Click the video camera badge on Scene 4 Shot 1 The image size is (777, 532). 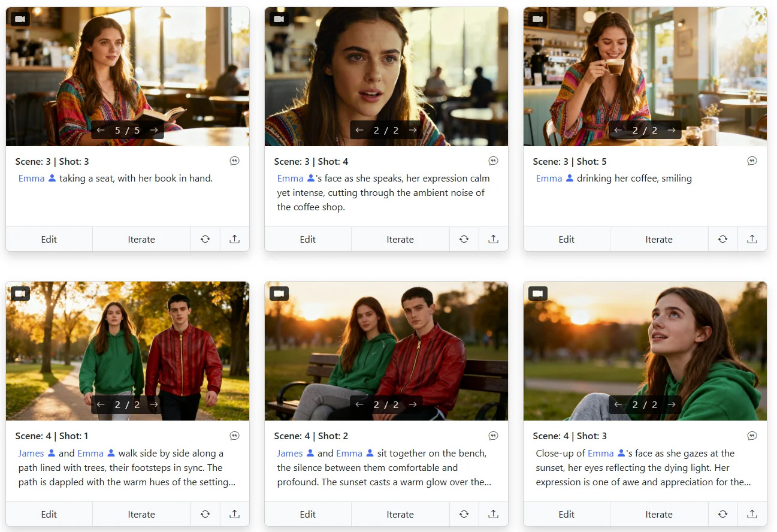(20, 293)
